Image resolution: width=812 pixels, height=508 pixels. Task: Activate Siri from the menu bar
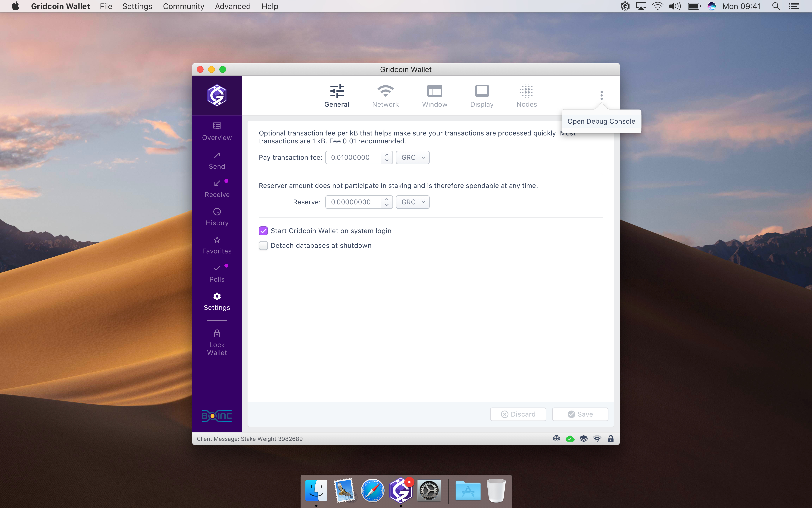click(712, 6)
